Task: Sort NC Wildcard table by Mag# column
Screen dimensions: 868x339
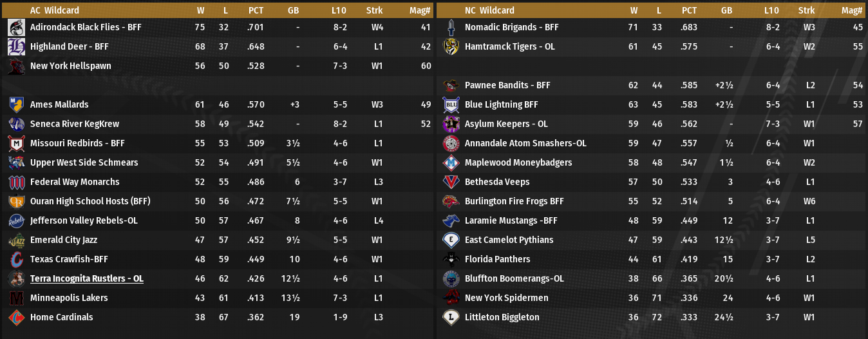Action: coord(852,10)
